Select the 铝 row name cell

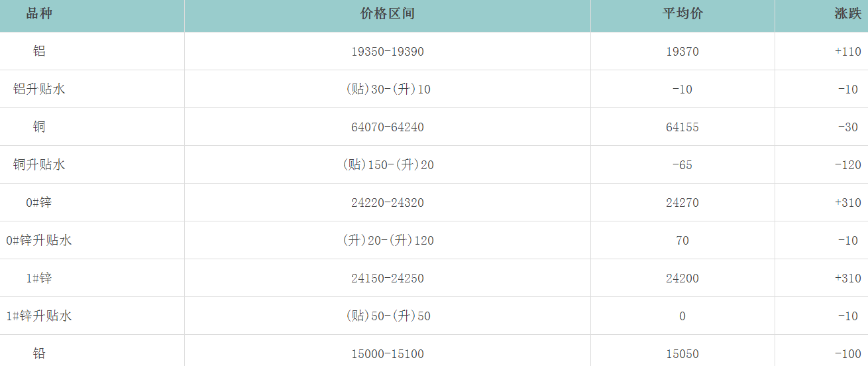(x=39, y=51)
